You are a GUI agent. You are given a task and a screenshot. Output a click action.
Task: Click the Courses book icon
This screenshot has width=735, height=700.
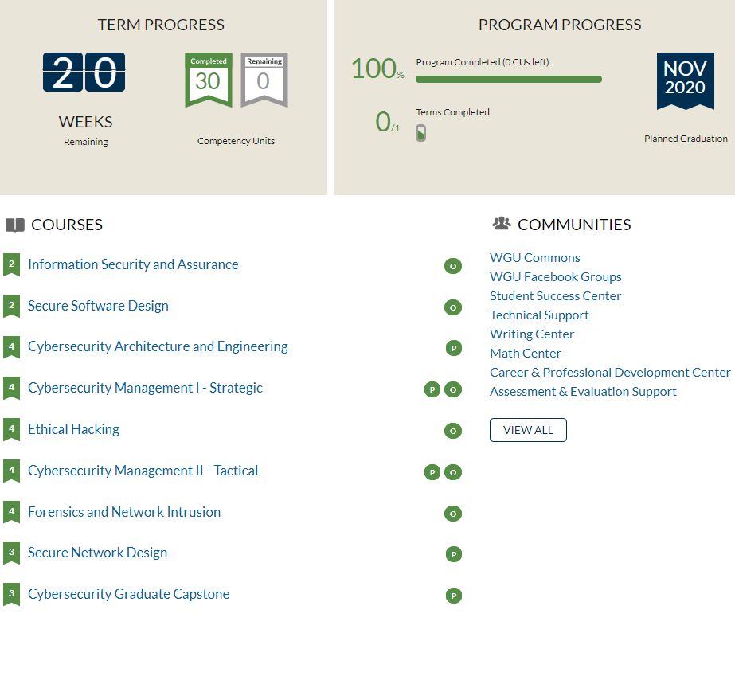[14, 225]
